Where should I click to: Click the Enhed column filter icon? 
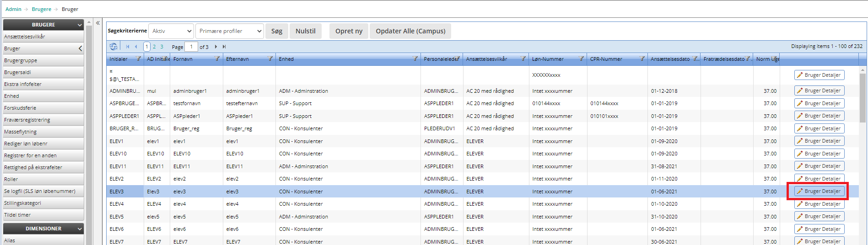point(415,59)
